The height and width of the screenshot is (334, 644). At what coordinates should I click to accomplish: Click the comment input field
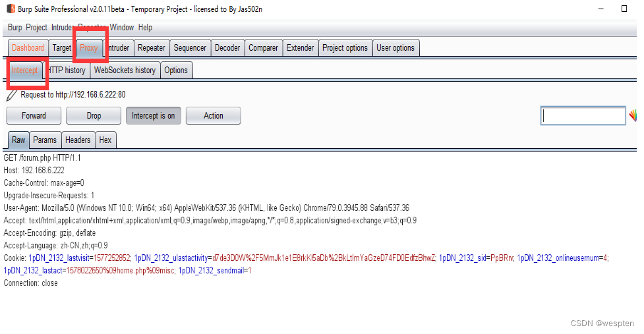[583, 116]
